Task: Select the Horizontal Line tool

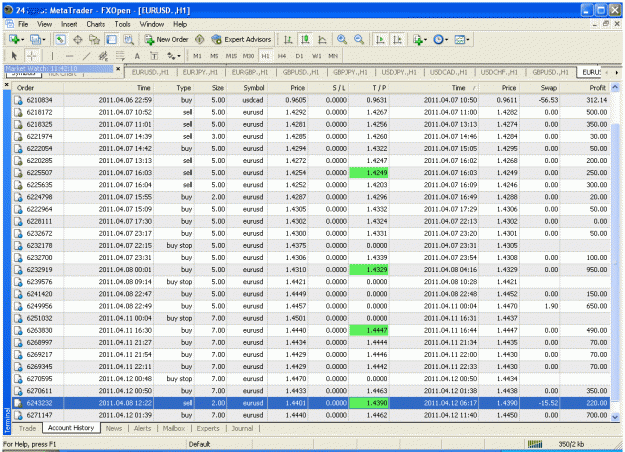Action: 69,56
